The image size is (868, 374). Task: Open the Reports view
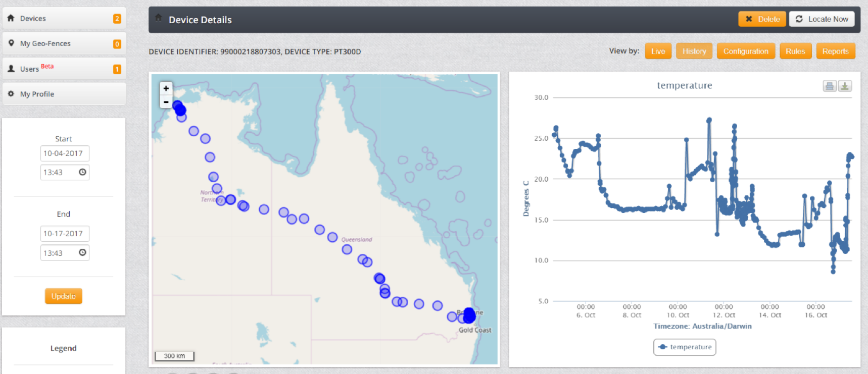coord(835,51)
